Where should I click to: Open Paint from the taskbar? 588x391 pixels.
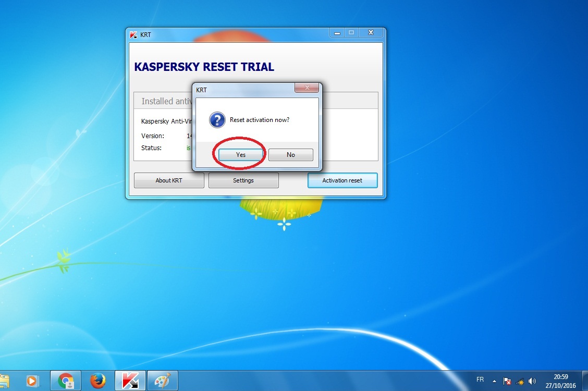point(162,381)
